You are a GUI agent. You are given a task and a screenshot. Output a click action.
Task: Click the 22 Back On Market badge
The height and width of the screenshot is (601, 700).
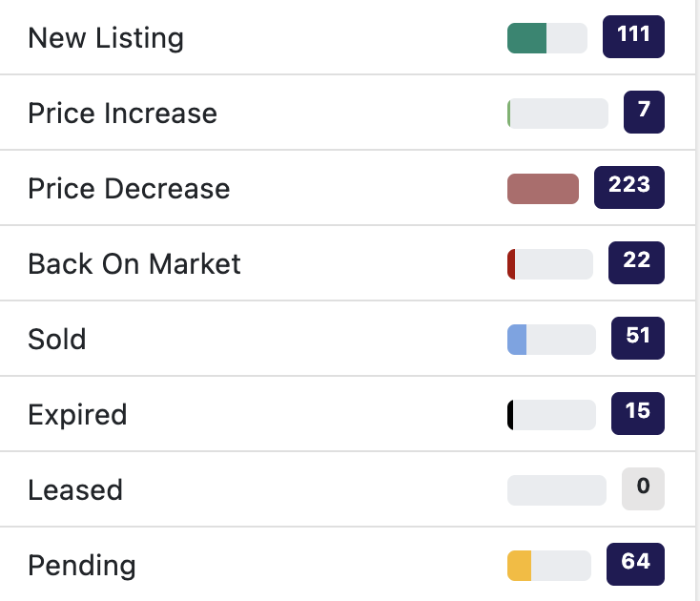point(636,262)
